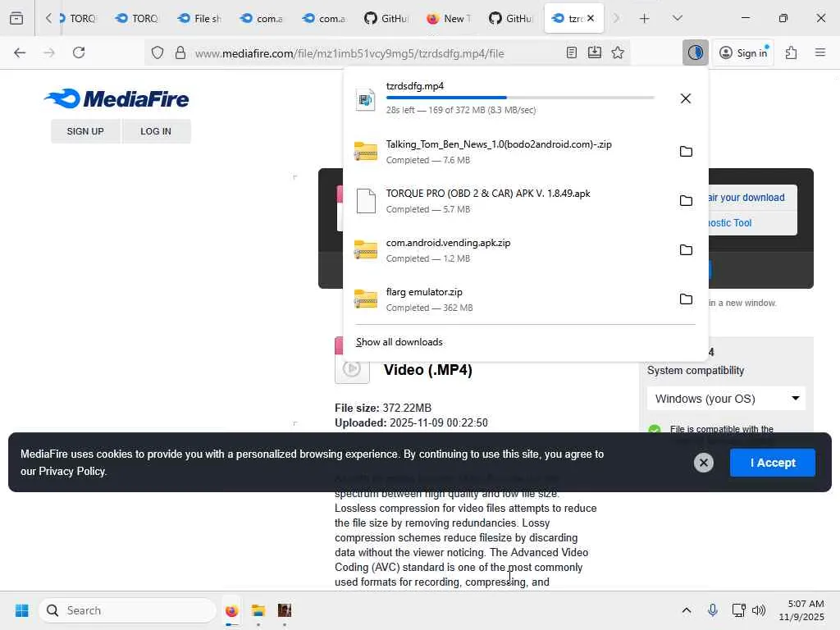Switch to the second GitHub tab
This screenshot has width=840, height=630.
[x=512, y=18]
